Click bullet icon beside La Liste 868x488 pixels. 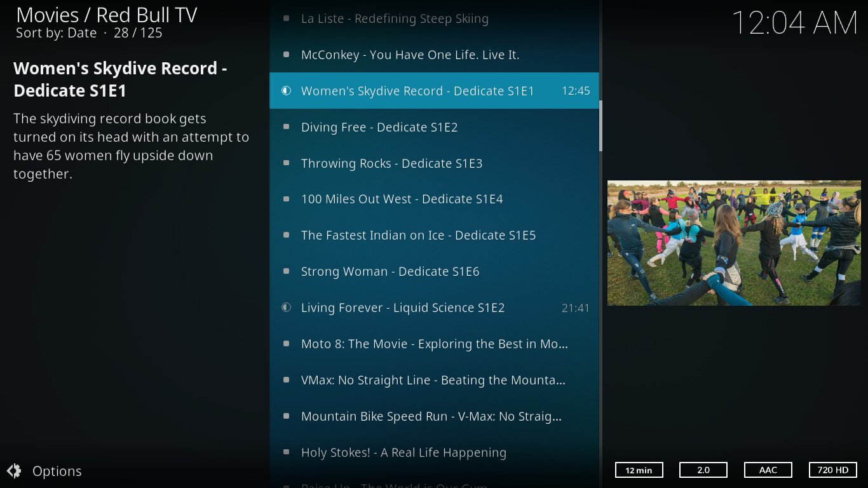[287, 19]
